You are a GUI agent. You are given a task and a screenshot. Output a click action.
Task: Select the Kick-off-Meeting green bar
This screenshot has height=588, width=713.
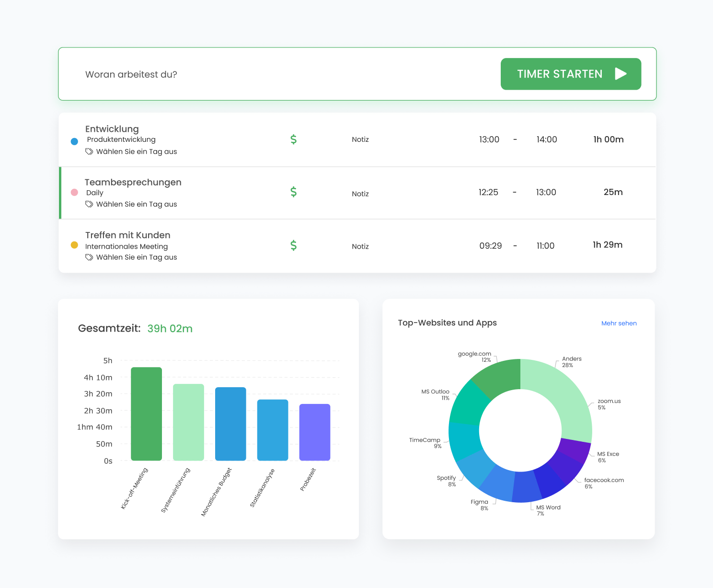point(146,414)
